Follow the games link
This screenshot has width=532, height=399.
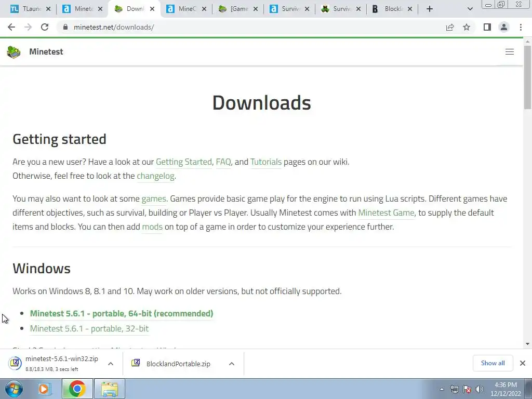154,199
